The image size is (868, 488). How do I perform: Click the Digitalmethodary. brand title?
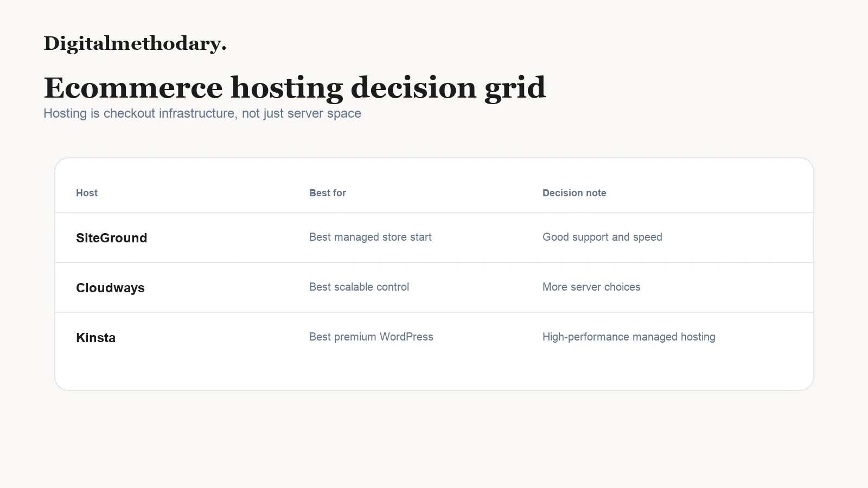(x=135, y=43)
